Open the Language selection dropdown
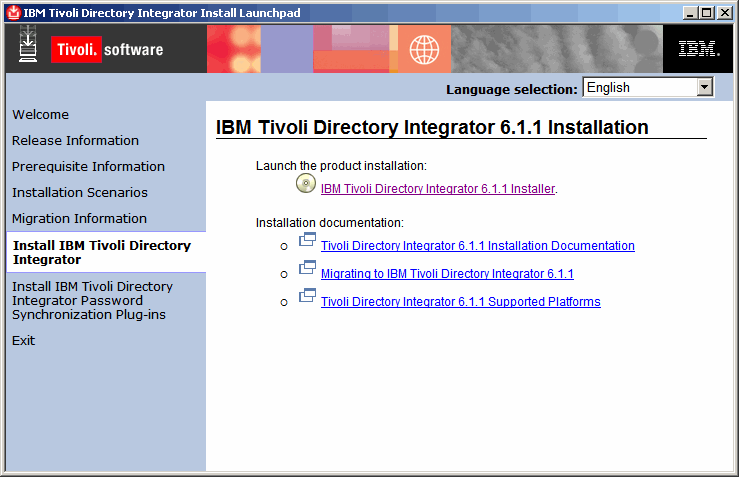This screenshot has height=477, width=739. coord(704,88)
